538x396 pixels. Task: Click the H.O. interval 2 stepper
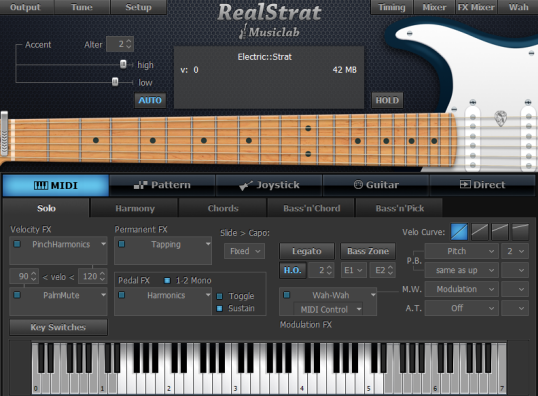click(x=329, y=270)
